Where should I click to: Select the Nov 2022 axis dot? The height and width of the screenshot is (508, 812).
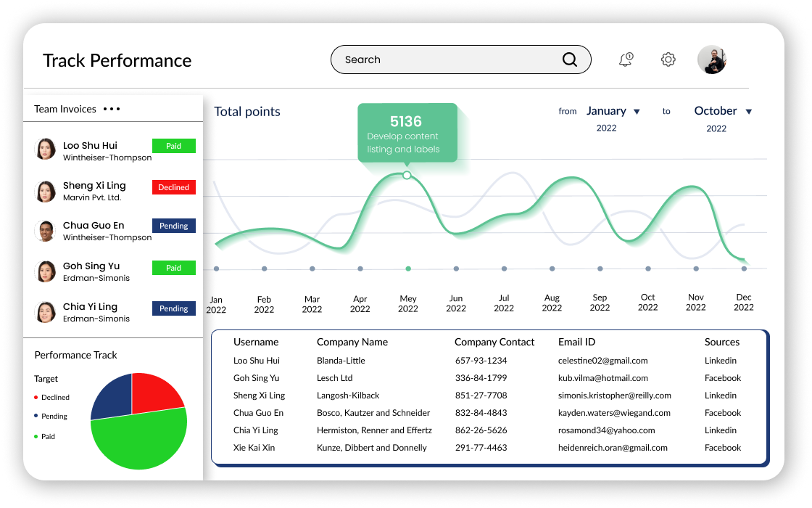pos(696,269)
